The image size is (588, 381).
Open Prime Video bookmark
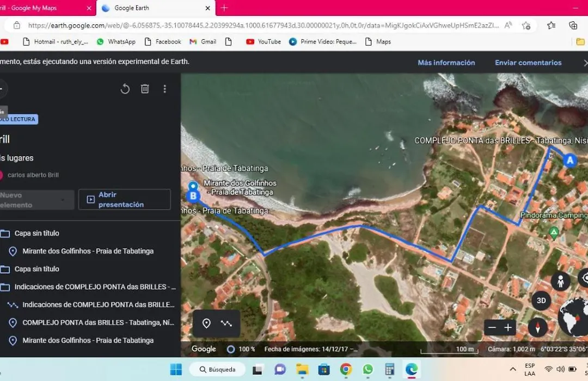click(x=323, y=41)
